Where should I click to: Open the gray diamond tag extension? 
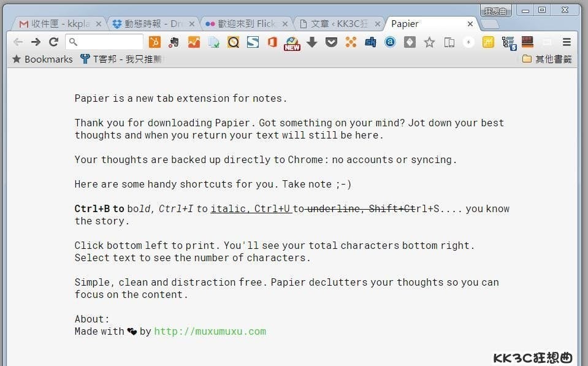(x=410, y=42)
